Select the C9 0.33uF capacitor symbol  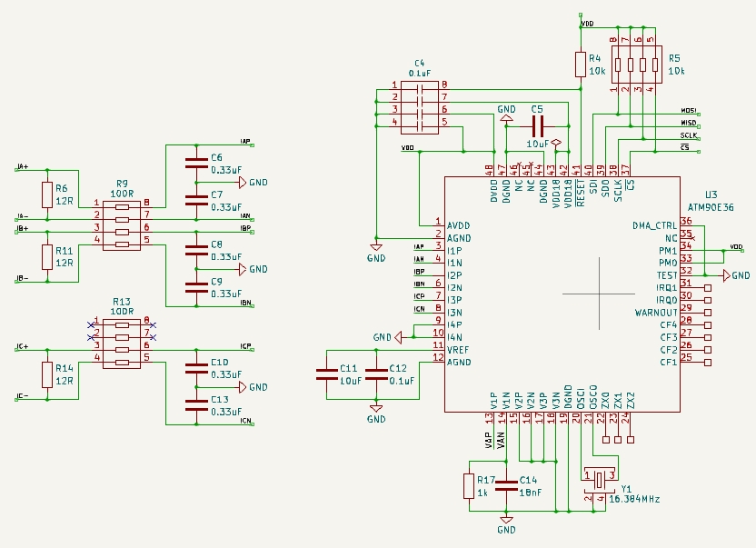click(196, 287)
